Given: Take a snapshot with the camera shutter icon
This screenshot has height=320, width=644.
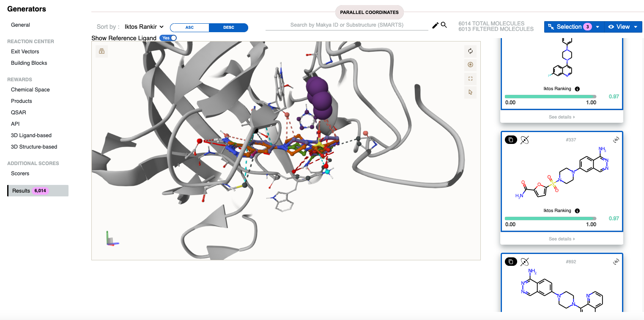Looking at the screenshot, I should tap(470, 65).
